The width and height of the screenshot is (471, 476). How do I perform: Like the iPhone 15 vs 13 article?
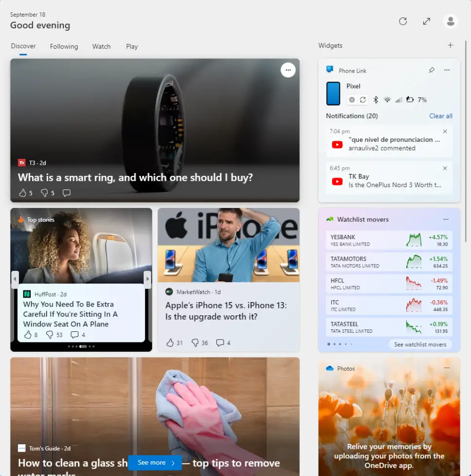coord(170,343)
